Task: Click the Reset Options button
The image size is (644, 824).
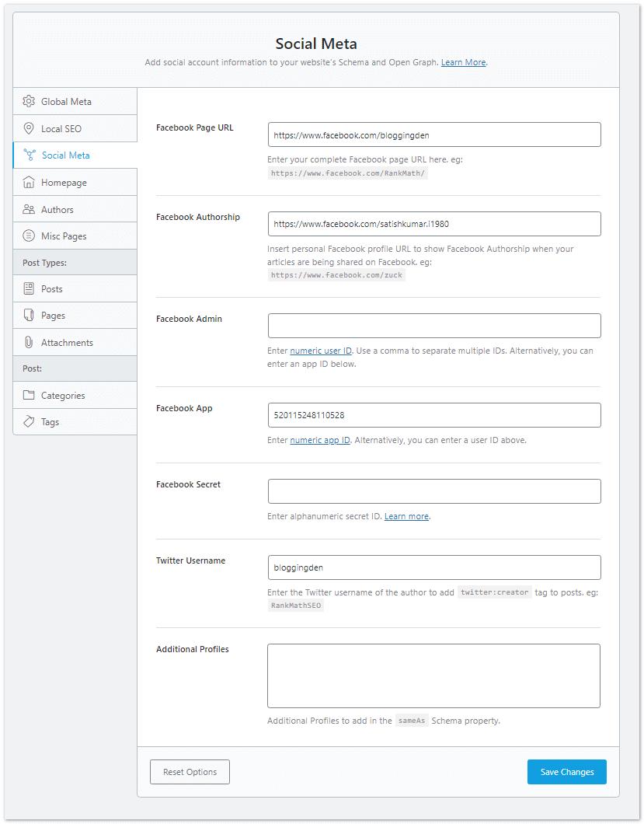Action: 190,772
